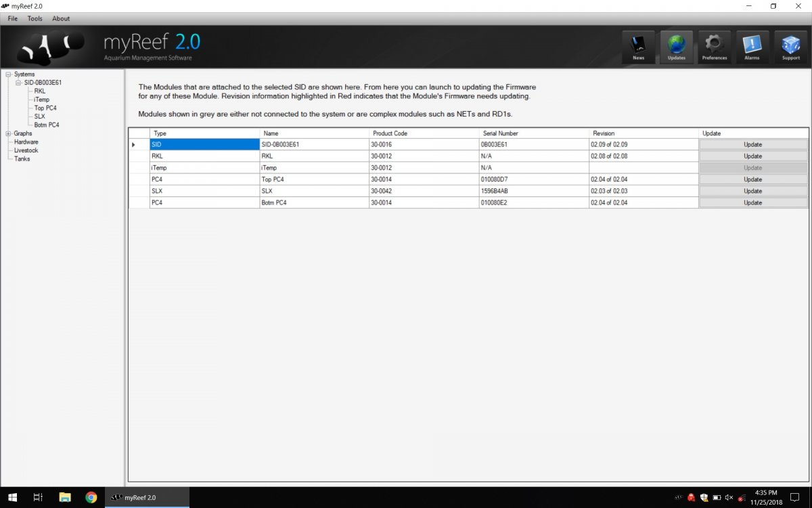The image size is (812, 508).
Task: Open the News toolbar icon
Action: coord(639,47)
